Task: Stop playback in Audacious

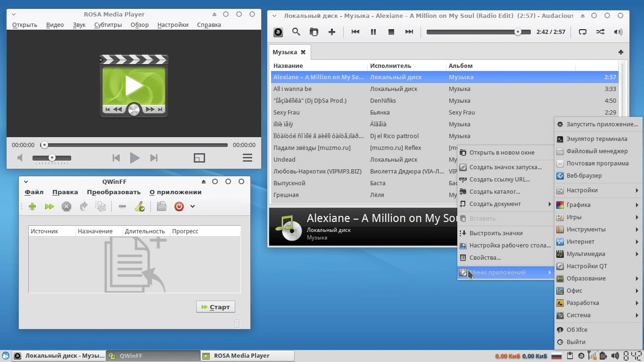Action: click(391, 32)
